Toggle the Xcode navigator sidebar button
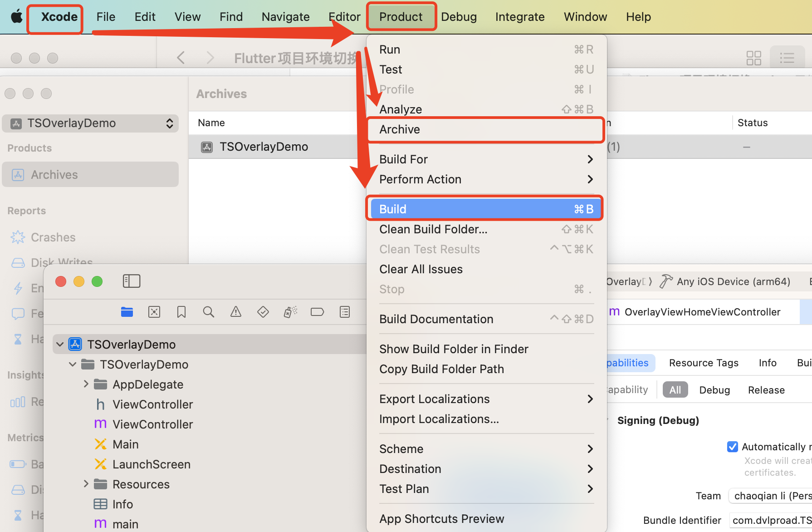 click(132, 281)
